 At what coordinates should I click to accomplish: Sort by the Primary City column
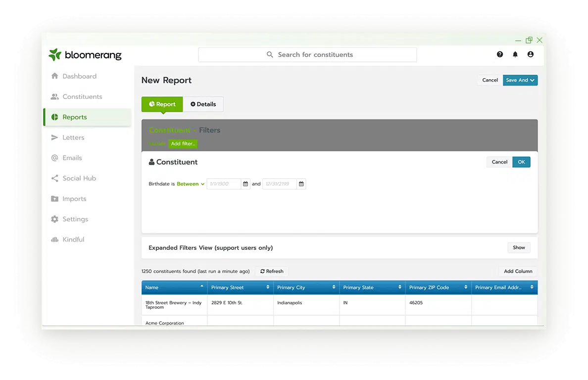[306, 287]
